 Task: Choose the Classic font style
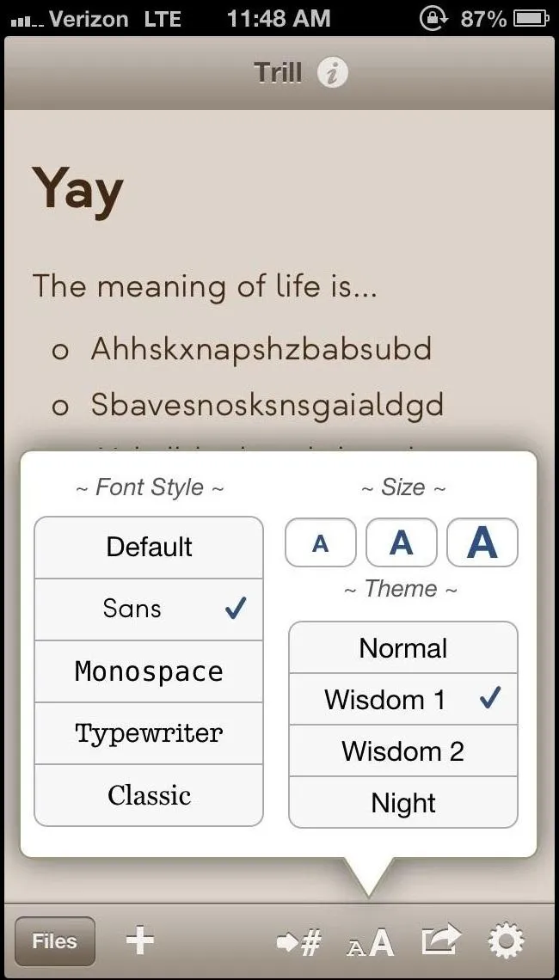[x=149, y=795]
